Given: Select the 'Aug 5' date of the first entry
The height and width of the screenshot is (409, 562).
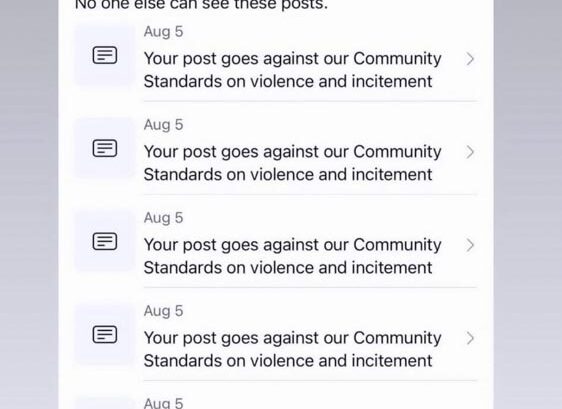Looking at the screenshot, I should [163, 32].
